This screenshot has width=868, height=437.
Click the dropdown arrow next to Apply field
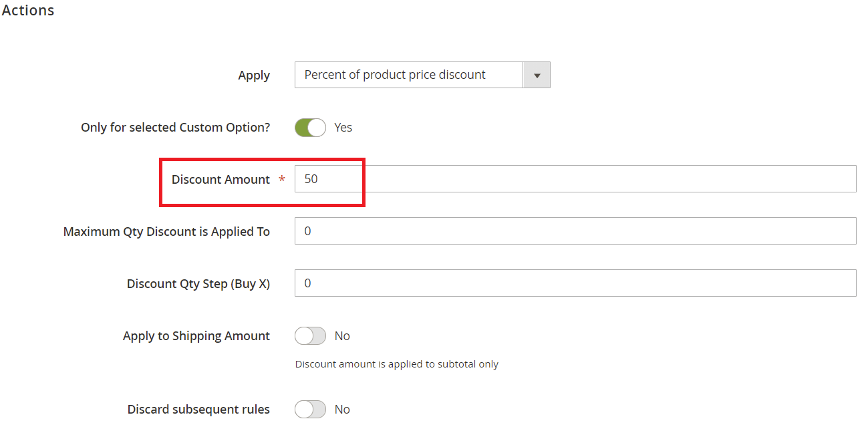click(536, 75)
